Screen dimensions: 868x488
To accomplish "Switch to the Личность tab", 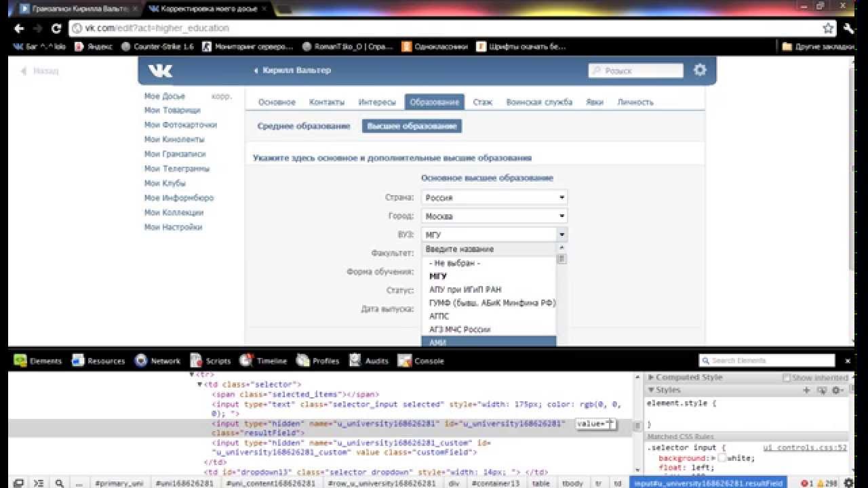I will [635, 102].
